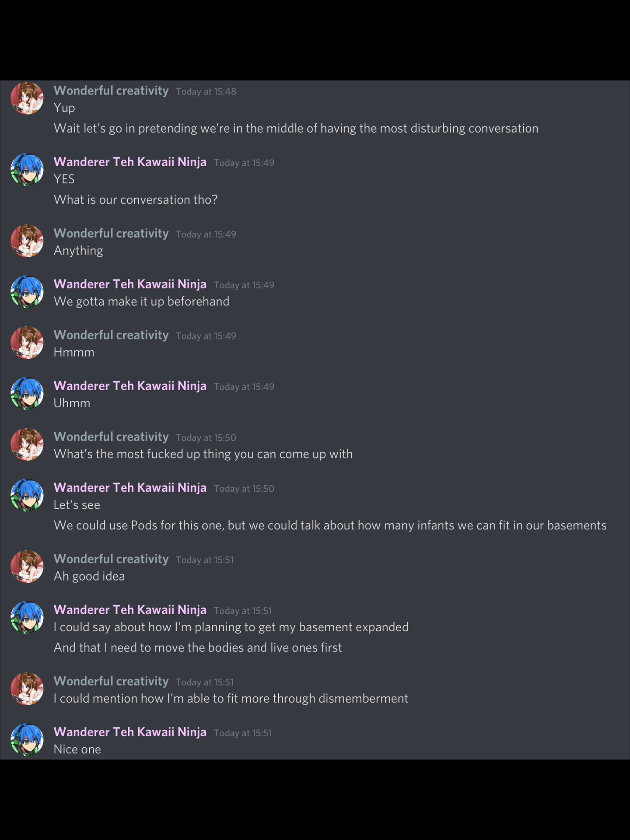Click the "Today at 15:50" timestamp after Wanderer's name

pyautogui.click(x=244, y=489)
